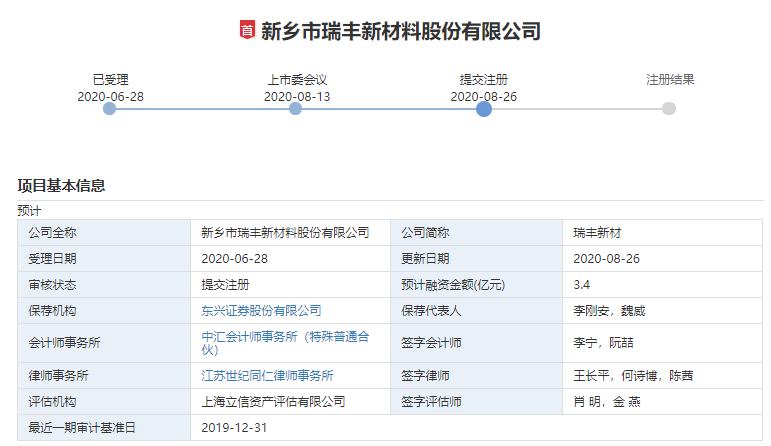Click the 提交注册 highlighted timeline dot

(484, 109)
